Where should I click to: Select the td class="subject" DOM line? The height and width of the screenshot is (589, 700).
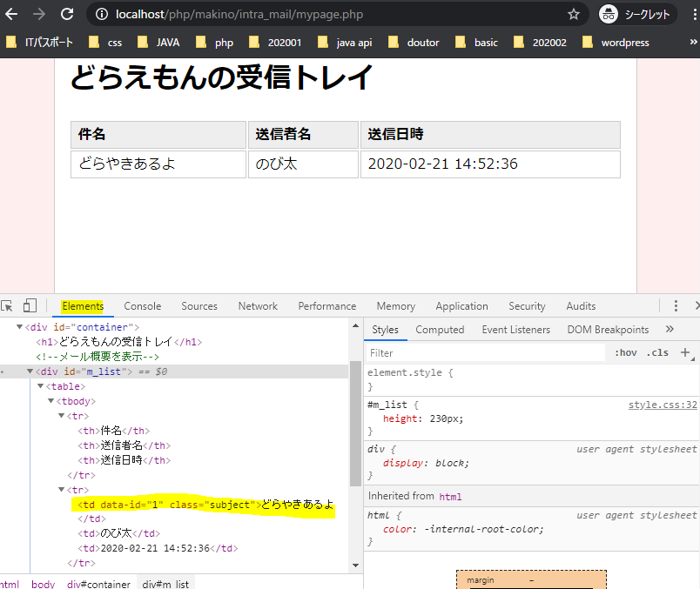205,505
